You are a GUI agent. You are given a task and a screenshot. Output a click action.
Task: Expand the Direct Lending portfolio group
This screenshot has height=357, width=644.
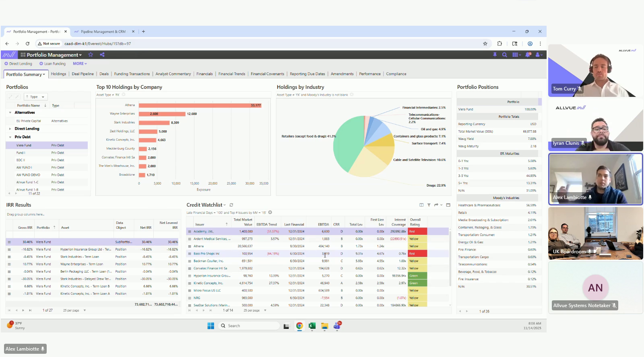pos(10,129)
